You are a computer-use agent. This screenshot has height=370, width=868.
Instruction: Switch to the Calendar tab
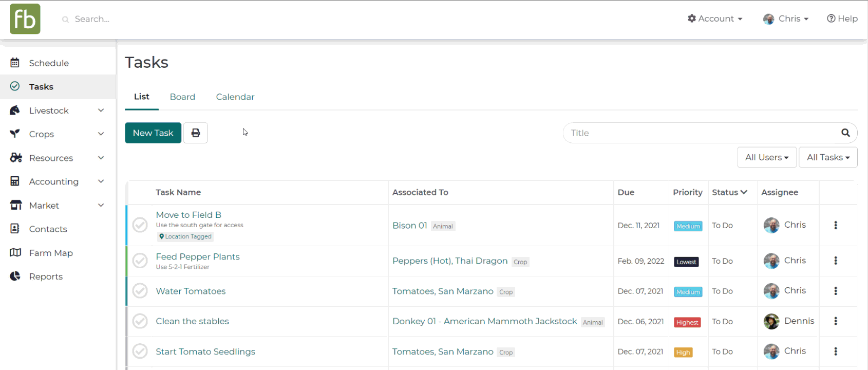coord(235,97)
